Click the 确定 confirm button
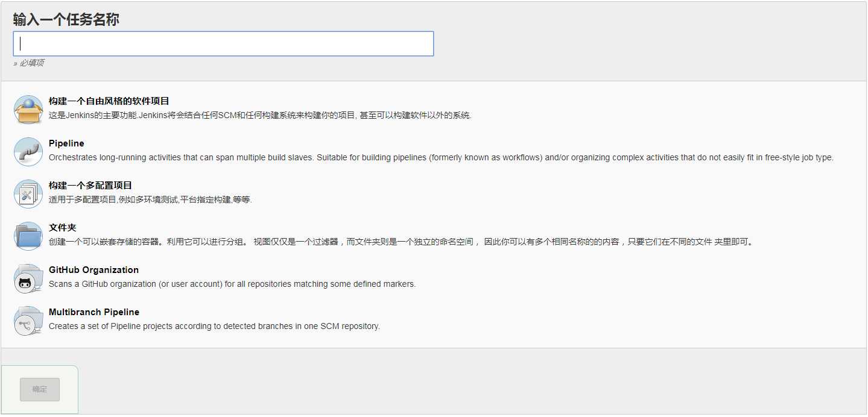Viewport: 868px width, 417px height. (x=40, y=389)
